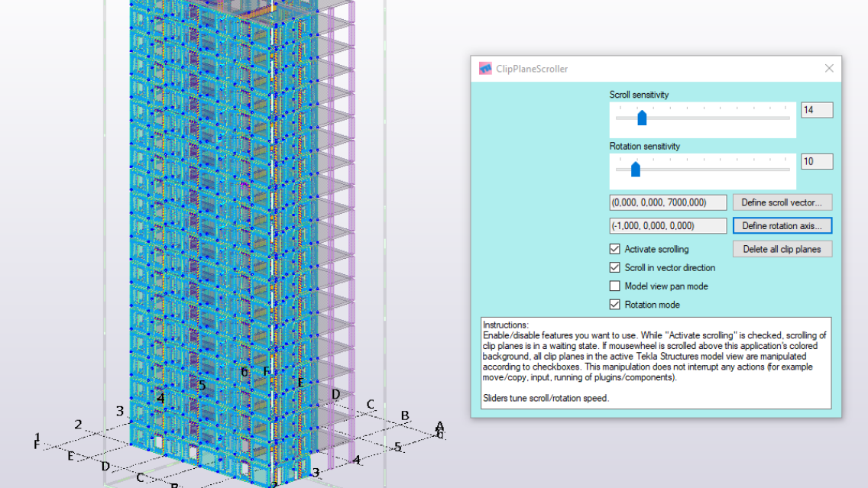Screen dimensions: 868x488
Task: Click grid line label 3 in the model view
Action: (119, 411)
